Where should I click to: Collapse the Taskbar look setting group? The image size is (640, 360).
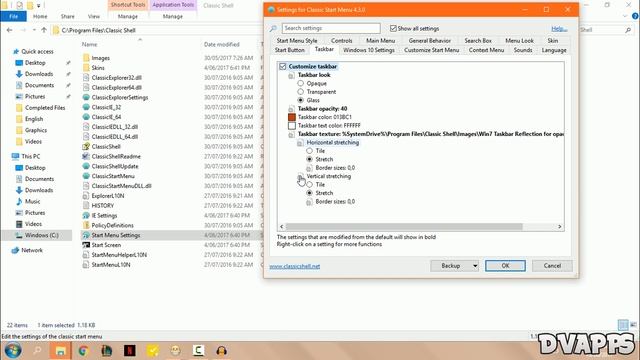(291, 75)
